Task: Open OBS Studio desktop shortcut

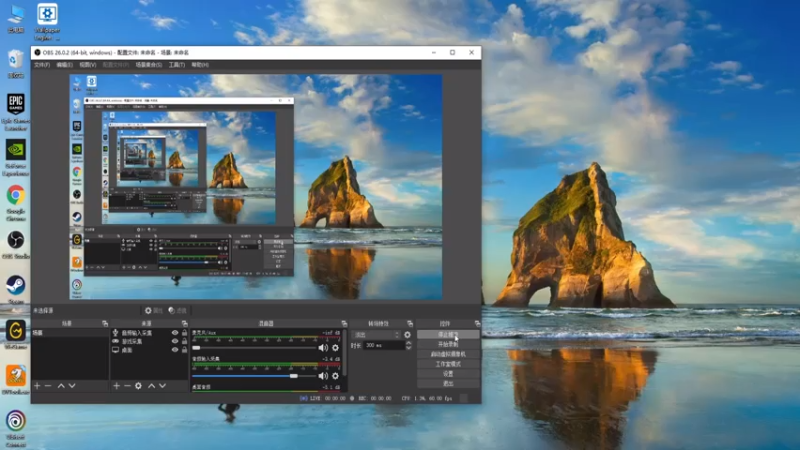Action: (16, 245)
